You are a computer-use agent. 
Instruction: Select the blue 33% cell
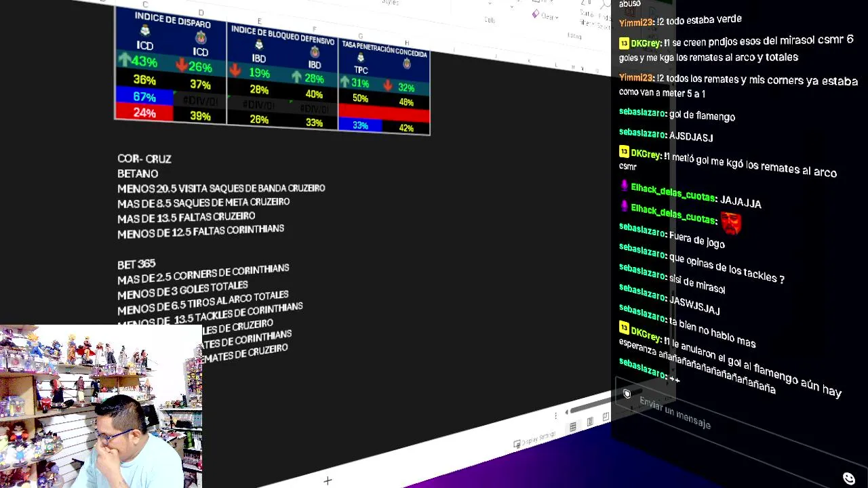[360, 125]
